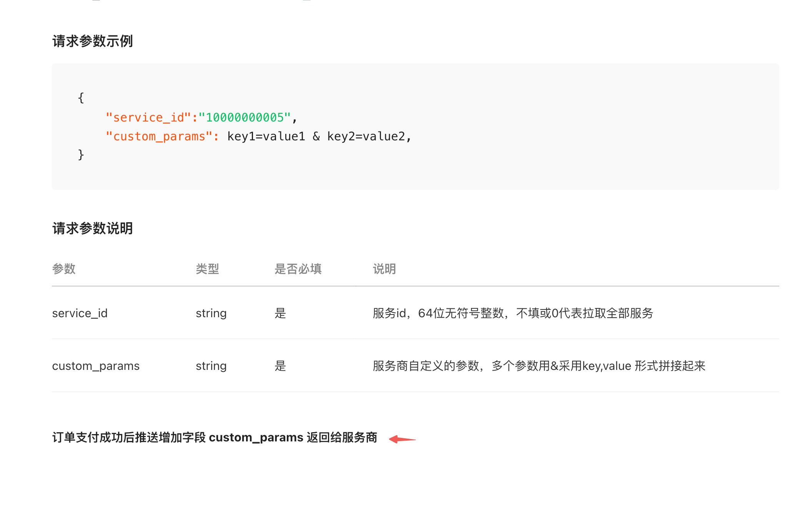
Task: Click the 说明 column header
Action: [384, 269]
